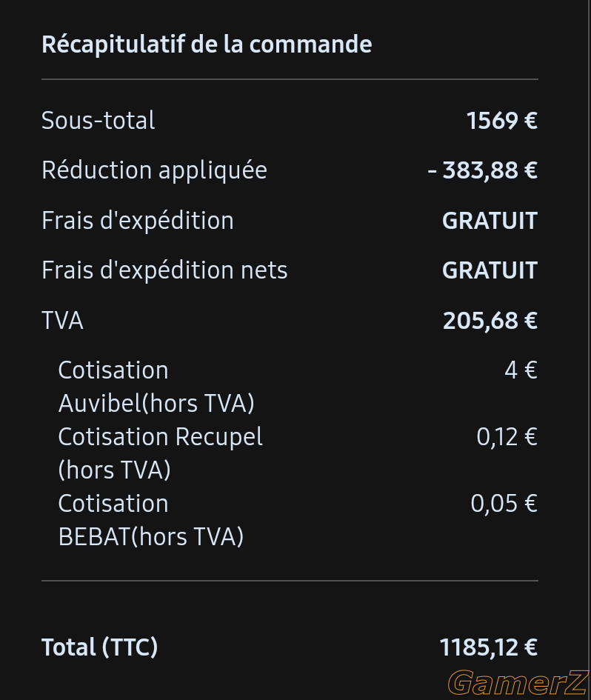
Task: Select the Frais d'expédition label
Action: (138, 221)
